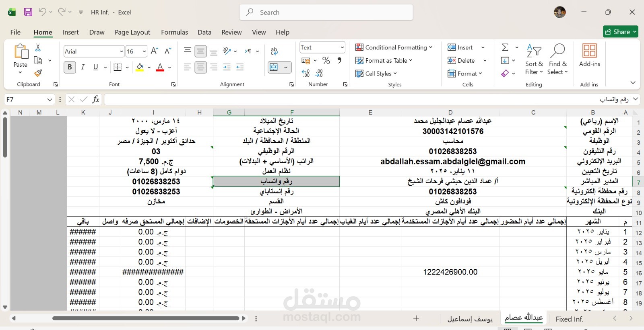Image resolution: width=644 pixels, height=330 pixels.
Task: Open the font size 16 dropdown
Action: pyautogui.click(x=144, y=51)
